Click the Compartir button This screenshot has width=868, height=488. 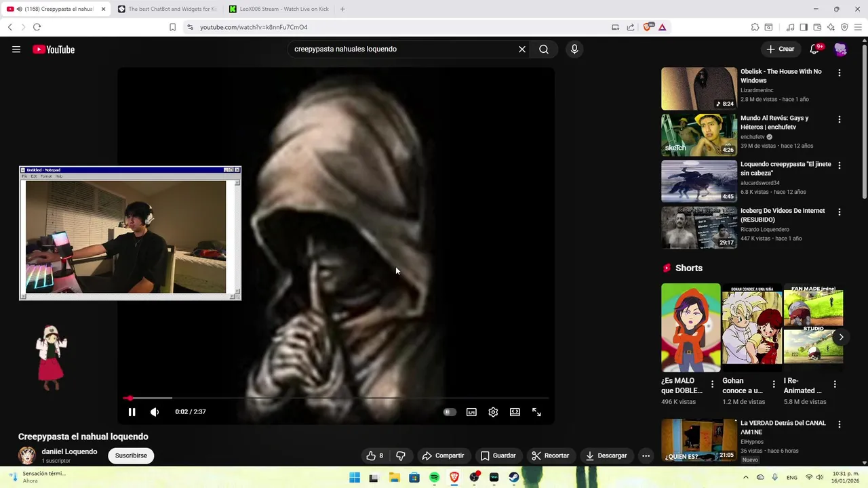point(443,455)
